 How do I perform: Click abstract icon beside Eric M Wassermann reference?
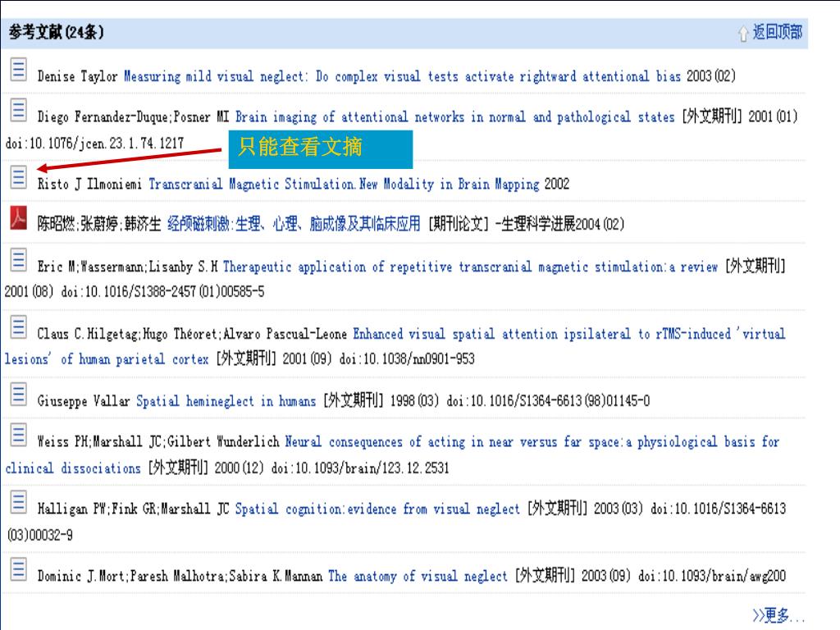(x=19, y=260)
